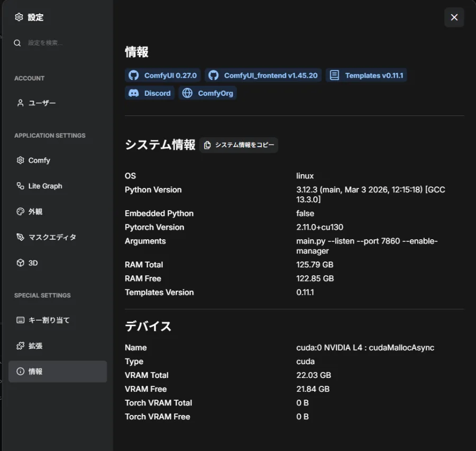Screen dimensions: 476x451
Task: Click the cube icon beside 3D
Action: point(20,263)
